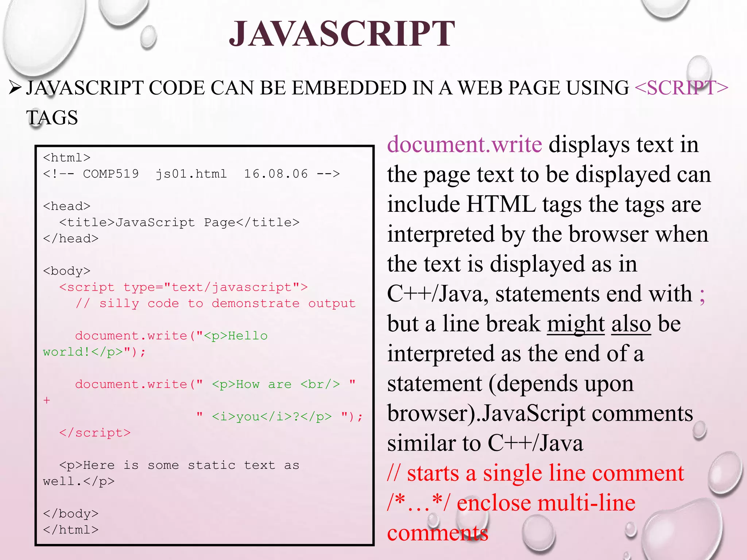Click the JAVASCRIPT slide title

coord(342,34)
